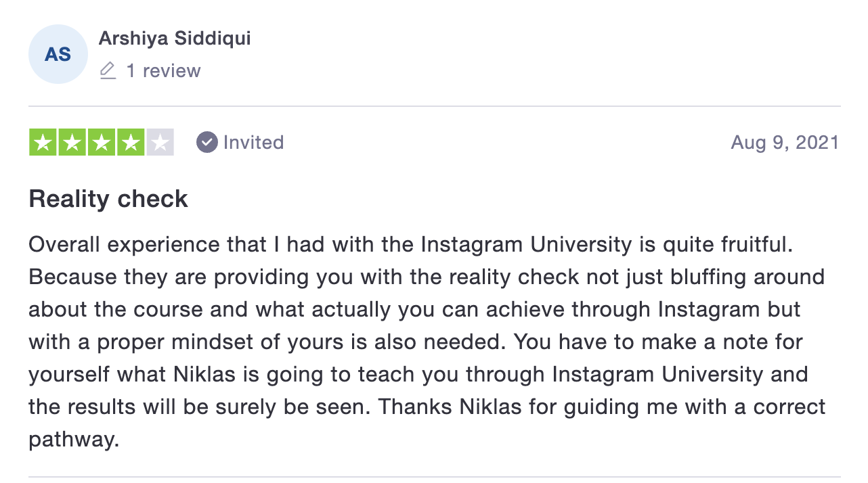Click the AS avatar circle
The image size is (868, 483).
[58, 54]
